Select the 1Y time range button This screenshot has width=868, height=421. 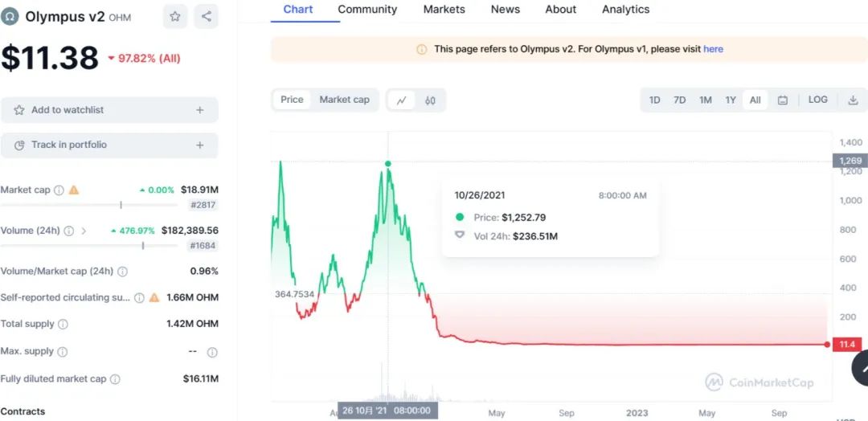(x=730, y=100)
